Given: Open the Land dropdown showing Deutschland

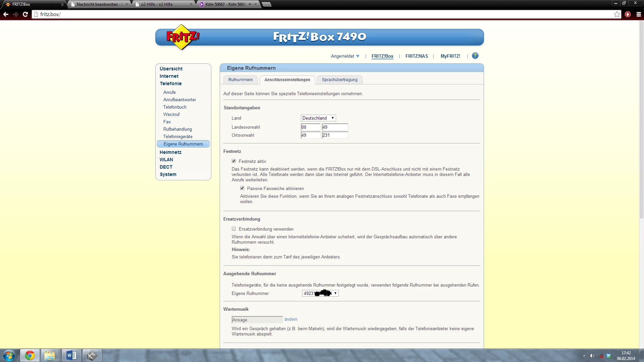Looking at the screenshot, I should pyautogui.click(x=318, y=118).
